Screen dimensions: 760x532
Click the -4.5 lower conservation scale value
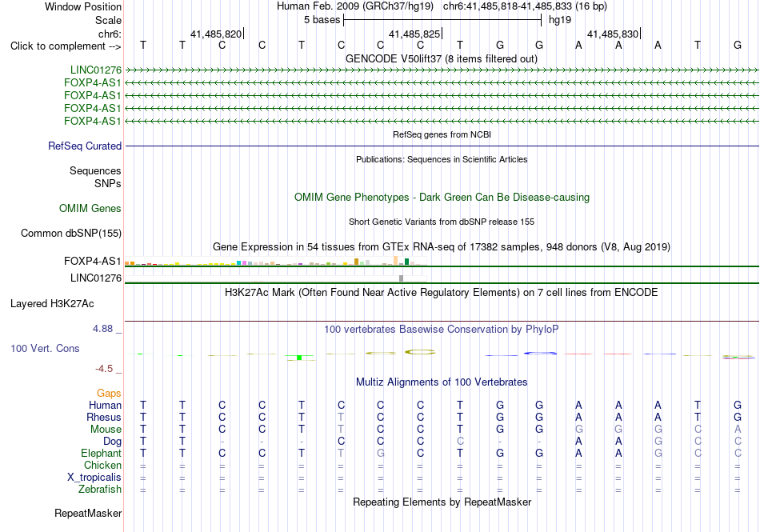coord(104,369)
